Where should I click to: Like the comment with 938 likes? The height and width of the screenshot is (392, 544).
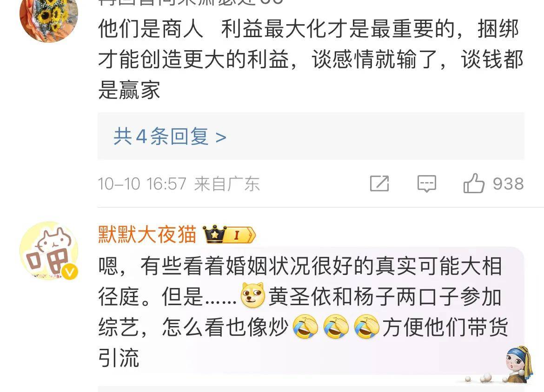click(474, 183)
